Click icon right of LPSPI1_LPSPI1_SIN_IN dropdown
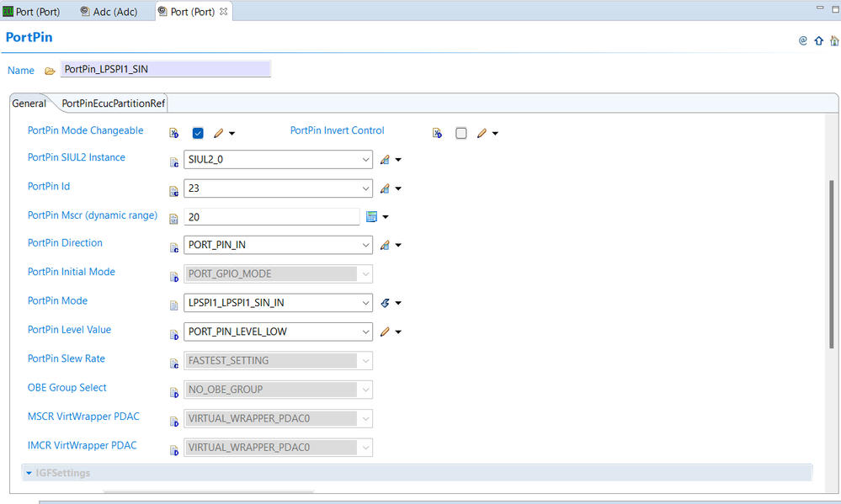This screenshot has width=841, height=504. pyautogui.click(x=385, y=303)
